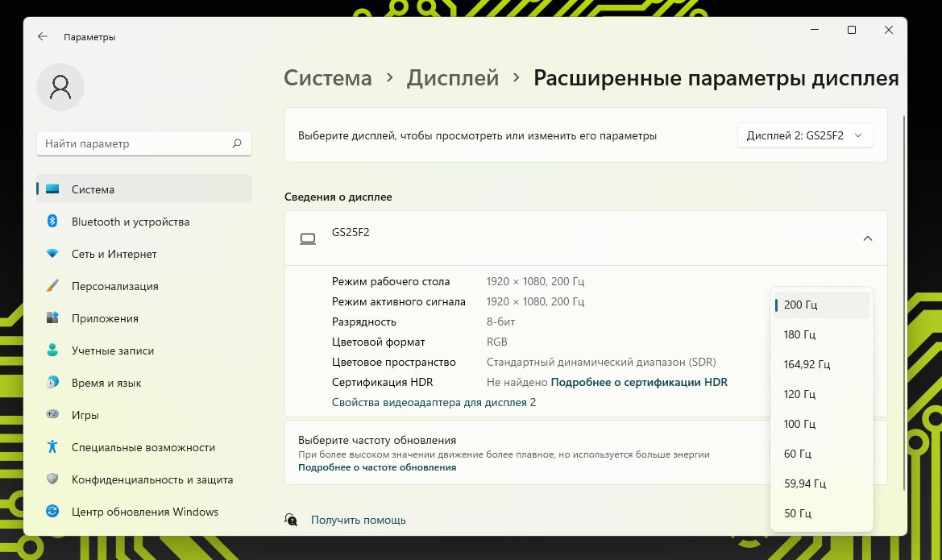Click the Игры gamepad icon
Screen dimensions: 942x560
[52, 415]
